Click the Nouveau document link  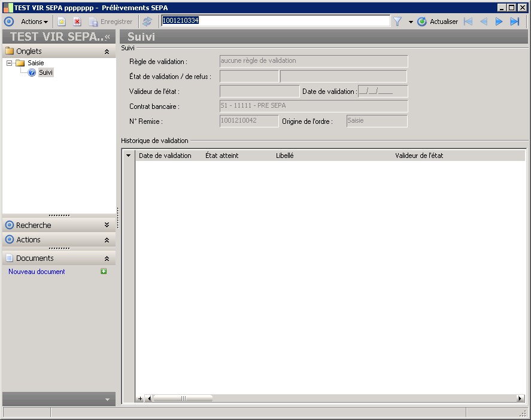coord(37,272)
